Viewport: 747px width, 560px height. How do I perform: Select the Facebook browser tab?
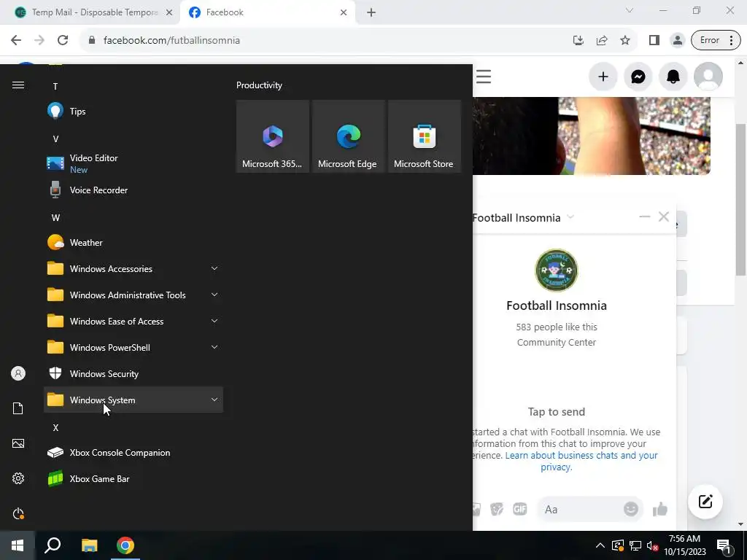pyautogui.click(x=267, y=12)
